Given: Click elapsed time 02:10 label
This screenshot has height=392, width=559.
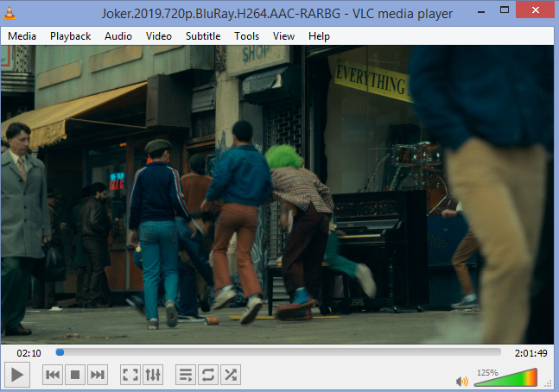Looking at the screenshot, I should click(29, 353).
